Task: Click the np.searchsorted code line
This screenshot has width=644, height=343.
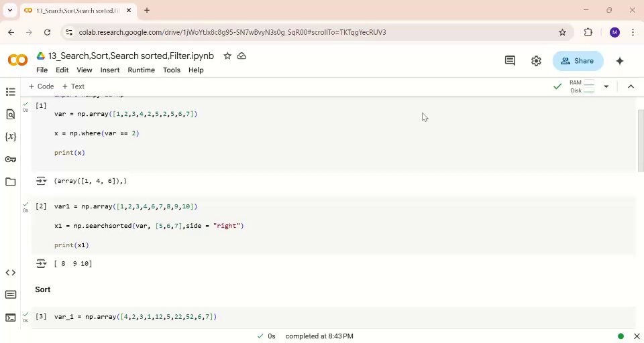Action: (x=149, y=226)
